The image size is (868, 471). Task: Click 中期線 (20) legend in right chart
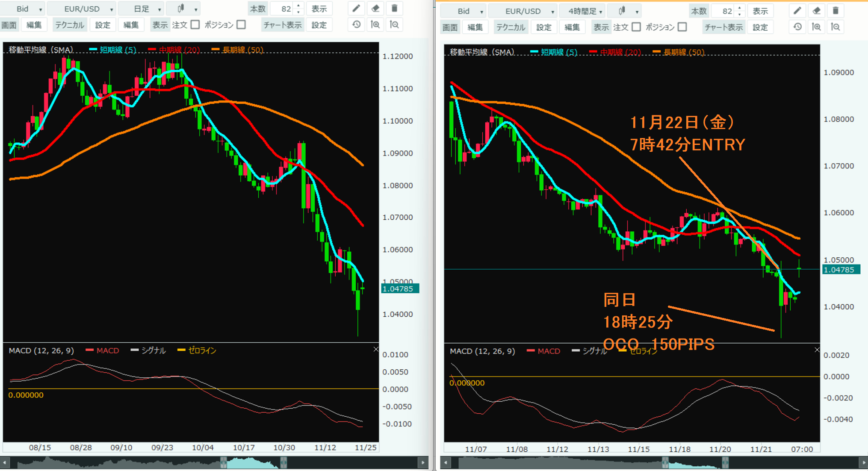(615, 52)
